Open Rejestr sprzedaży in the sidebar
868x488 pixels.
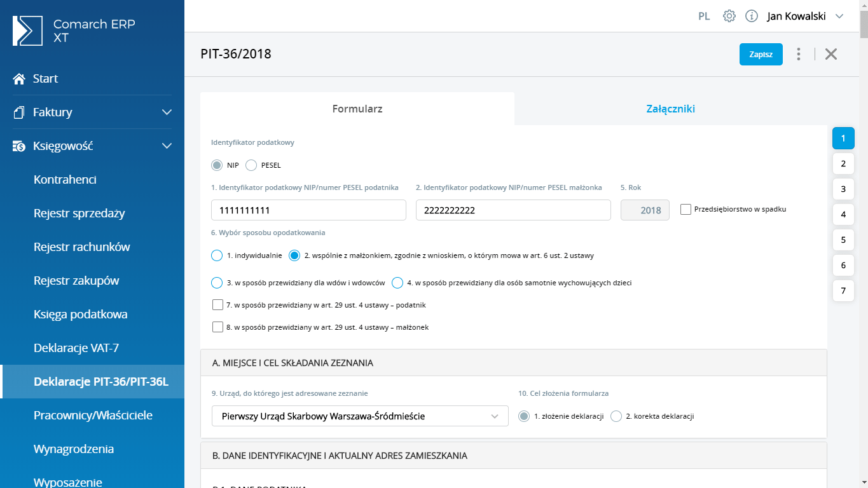[79, 213]
